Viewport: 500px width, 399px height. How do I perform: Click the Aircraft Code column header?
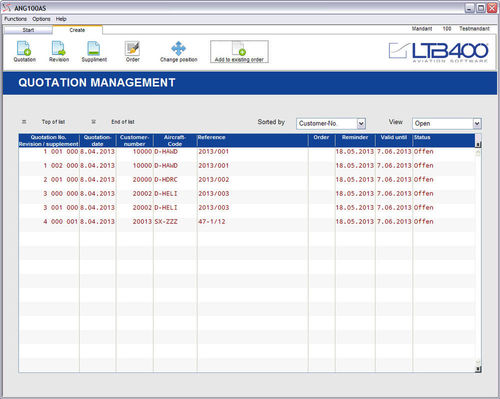point(175,141)
